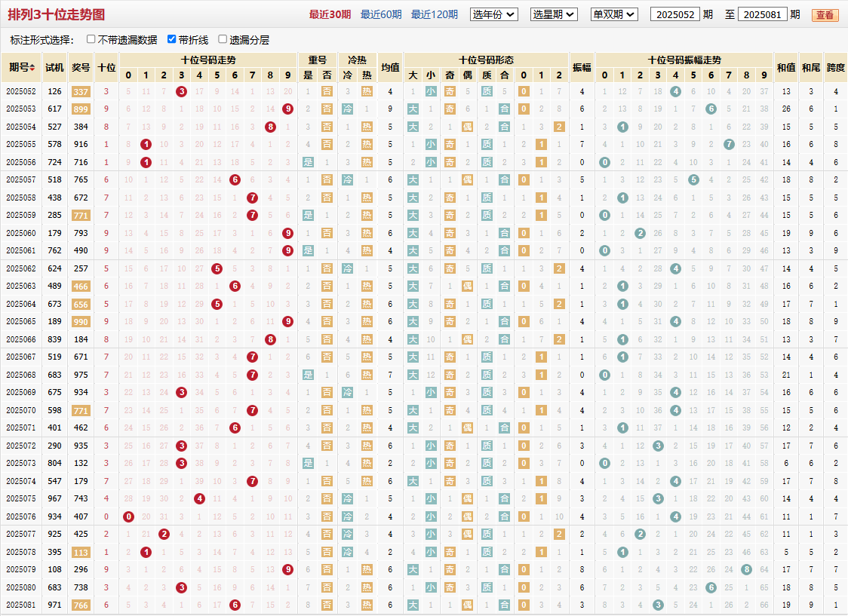The height and width of the screenshot is (616, 848).
Task: Click red ball 9 in row 2025079
Action: pyautogui.click(x=287, y=569)
